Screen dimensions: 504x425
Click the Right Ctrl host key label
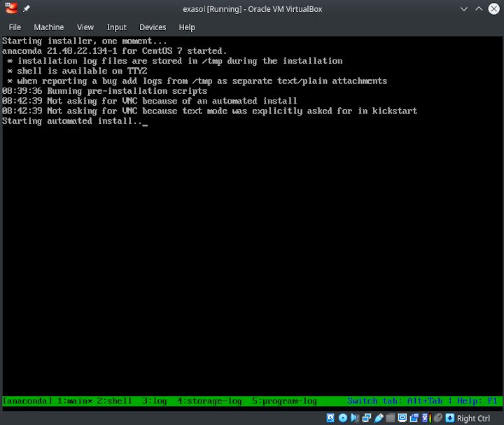tap(473, 419)
